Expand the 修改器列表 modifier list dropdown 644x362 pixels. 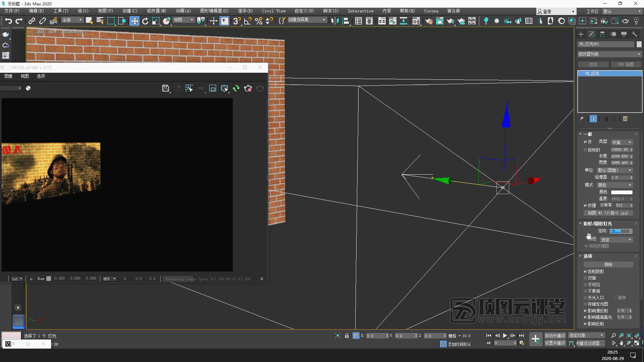[609, 54]
